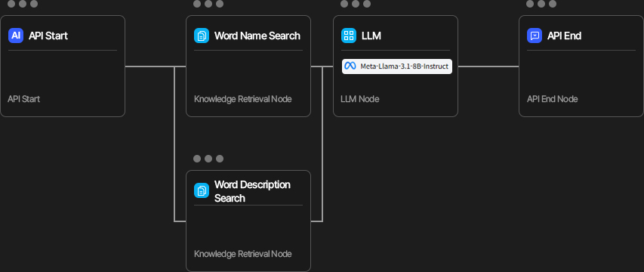Click the Word Name Search document icon
644x272 pixels.
coord(202,36)
